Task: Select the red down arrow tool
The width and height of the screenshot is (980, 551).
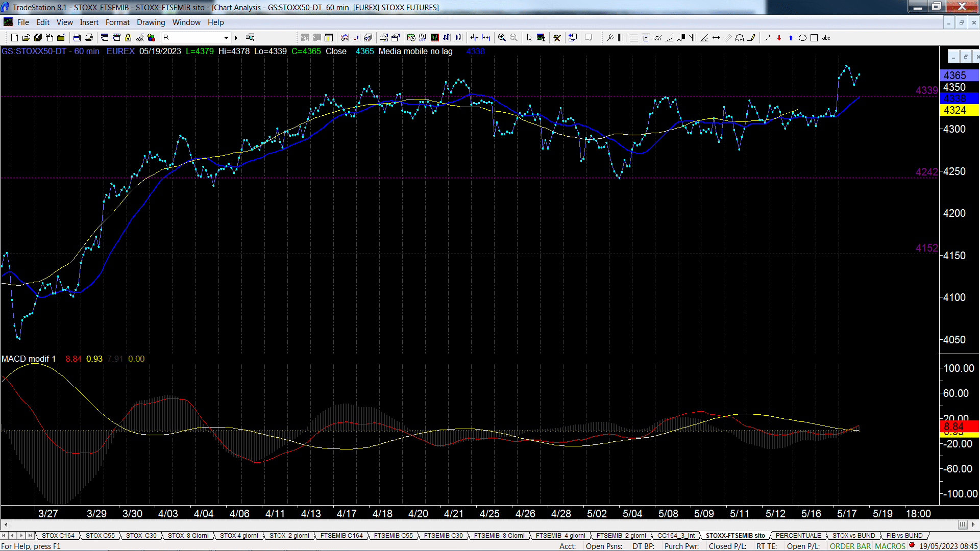Action: (779, 38)
